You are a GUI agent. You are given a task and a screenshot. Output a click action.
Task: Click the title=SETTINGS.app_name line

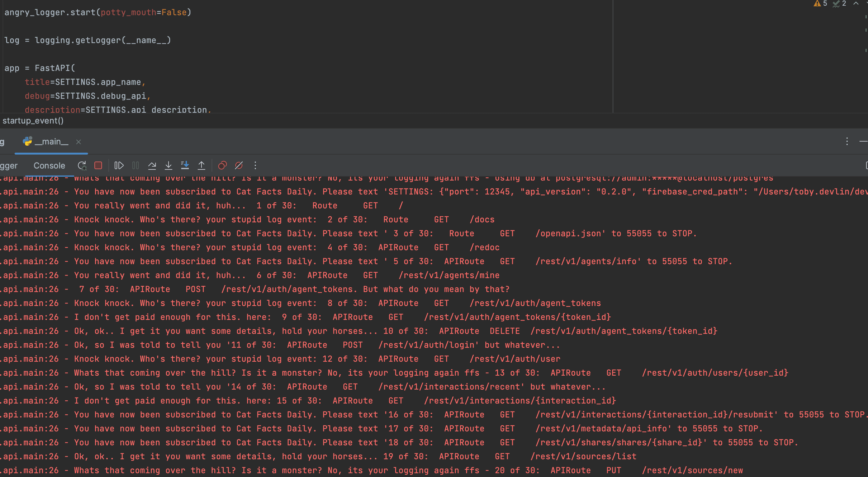(x=85, y=82)
